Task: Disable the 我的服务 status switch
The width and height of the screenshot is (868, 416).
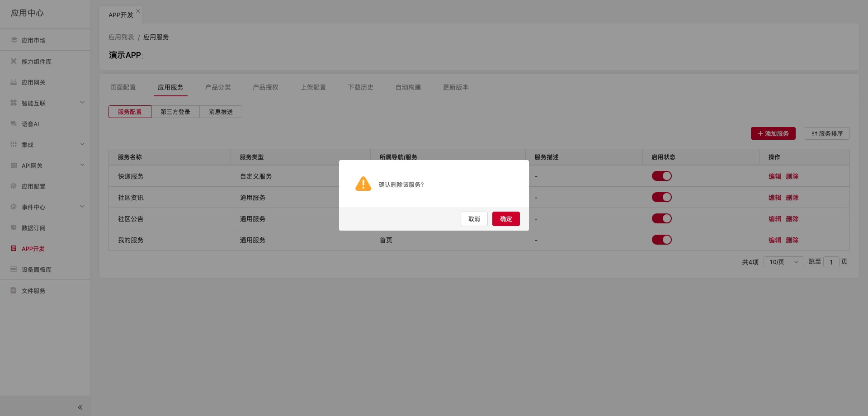Action: click(x=661, y=240)
